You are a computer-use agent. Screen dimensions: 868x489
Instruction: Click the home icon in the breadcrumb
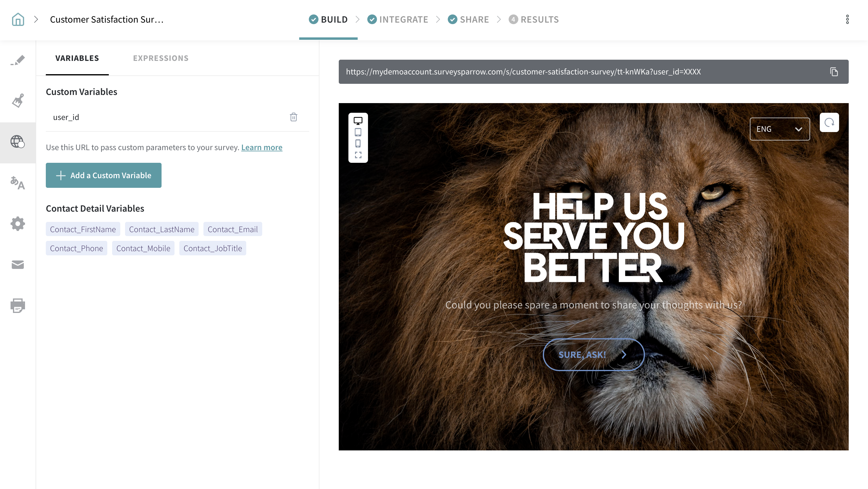18,20
